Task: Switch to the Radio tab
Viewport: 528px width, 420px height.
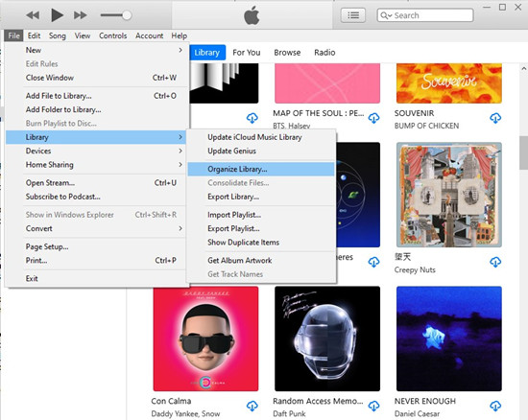Action: (324, 53)
